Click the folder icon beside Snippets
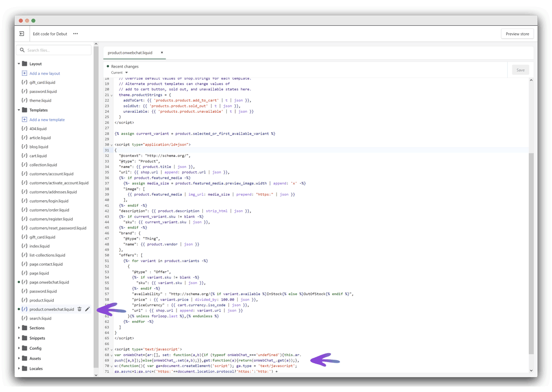 point(25,338)
